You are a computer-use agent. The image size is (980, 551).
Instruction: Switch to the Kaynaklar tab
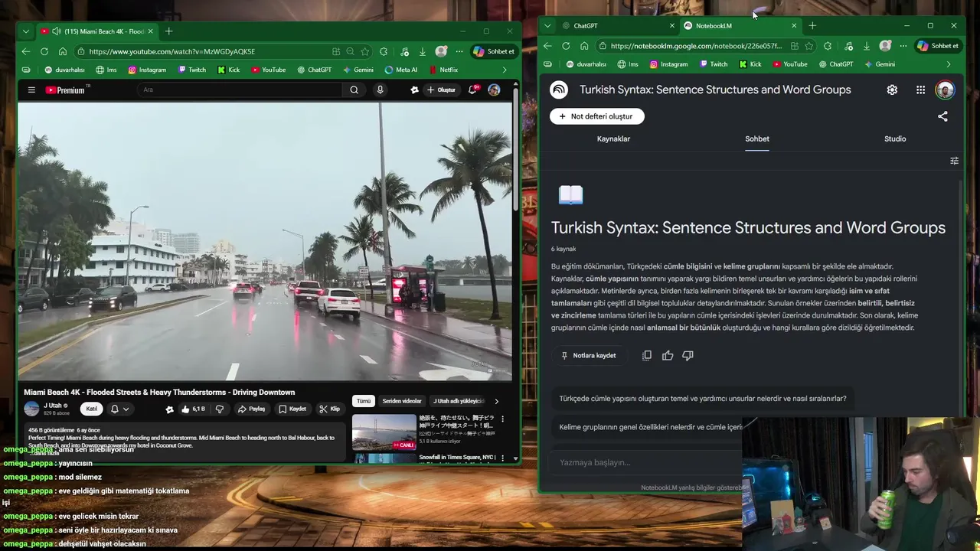click(x=613, y=139)
